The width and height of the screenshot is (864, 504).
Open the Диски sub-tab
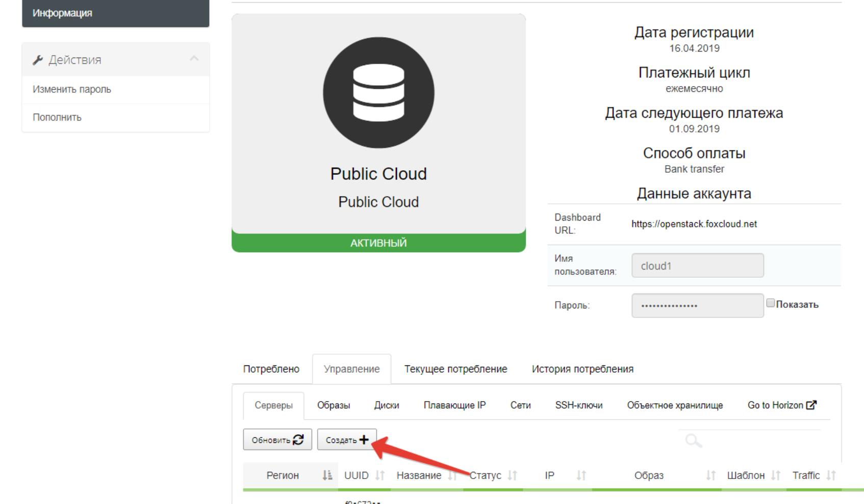click(387, 406)
